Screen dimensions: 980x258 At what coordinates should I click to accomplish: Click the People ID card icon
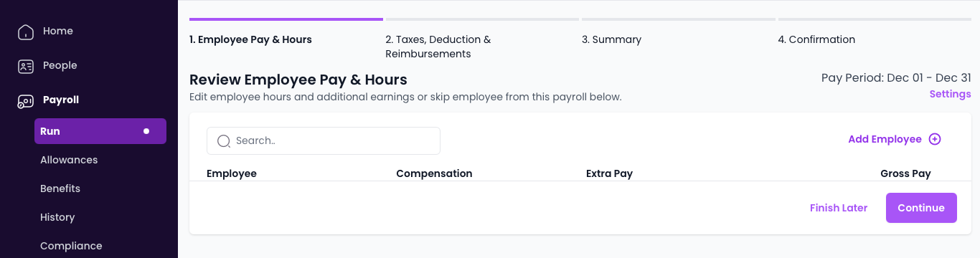26,66
